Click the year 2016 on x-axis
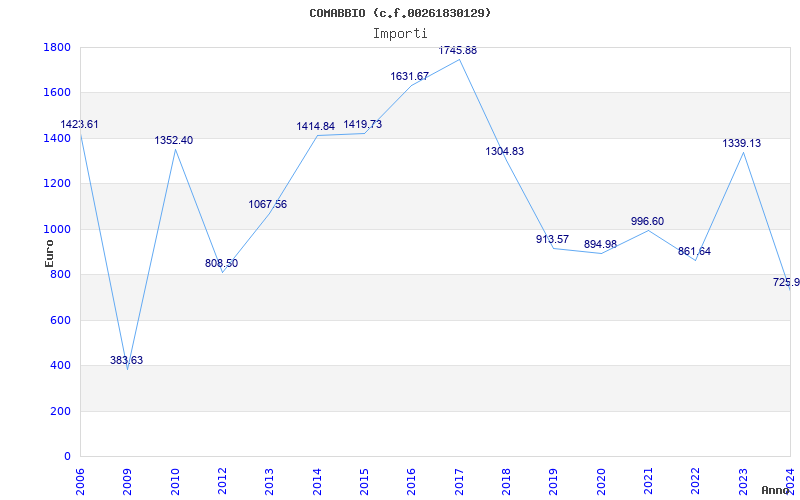This screenshot has height=500, width=800. click(412, 482)
